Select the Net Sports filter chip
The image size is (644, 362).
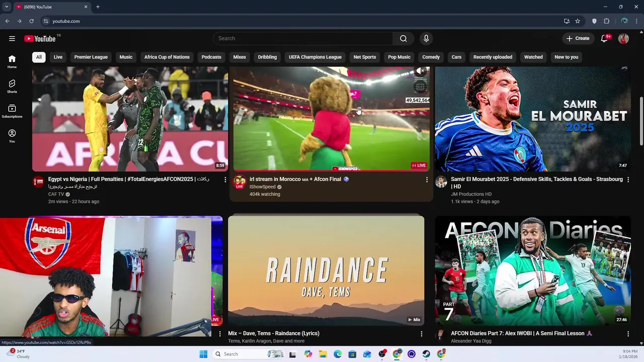(365, 57)
